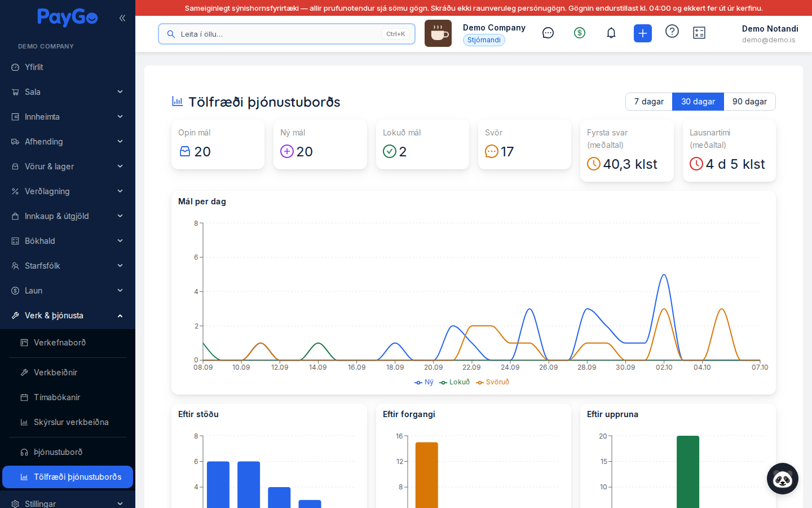
Task: Open Verkefnaborð in sidebar
Action: pos(68,343)
